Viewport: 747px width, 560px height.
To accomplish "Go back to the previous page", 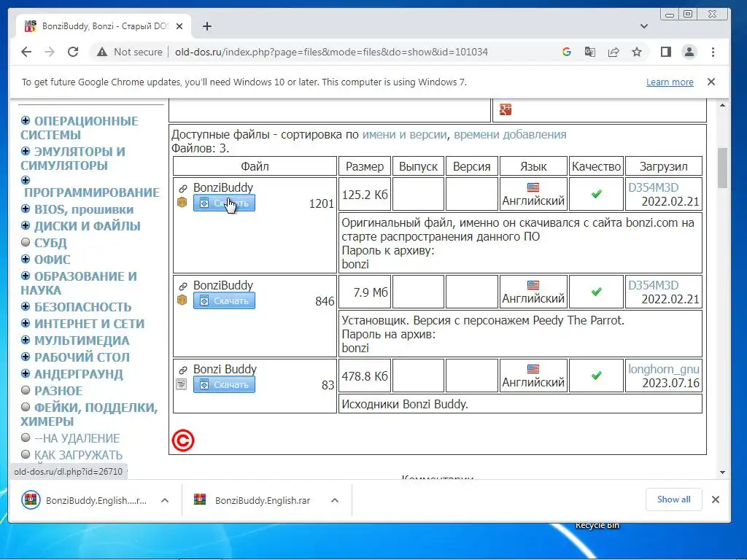I will pos(26,52).
